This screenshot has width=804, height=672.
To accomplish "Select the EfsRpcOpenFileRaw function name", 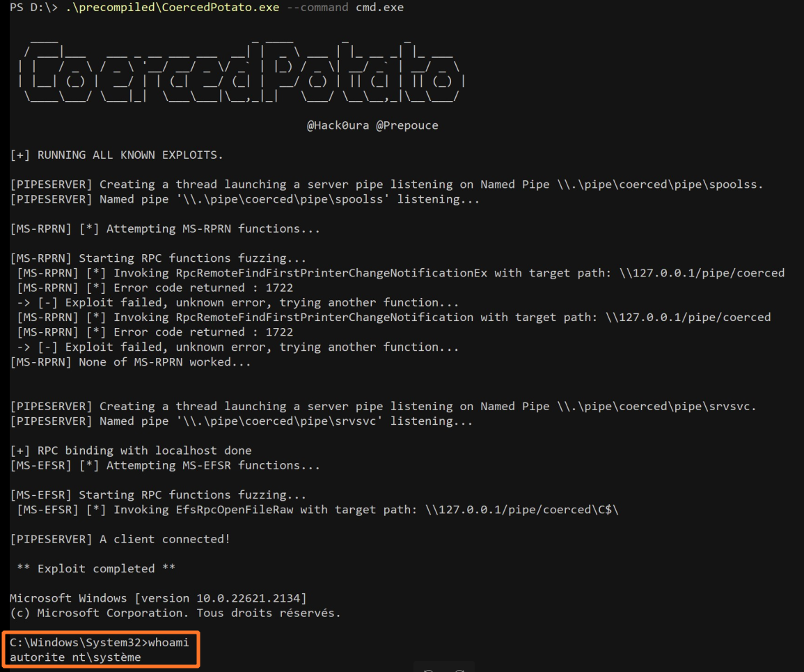I will click(235, 510).
